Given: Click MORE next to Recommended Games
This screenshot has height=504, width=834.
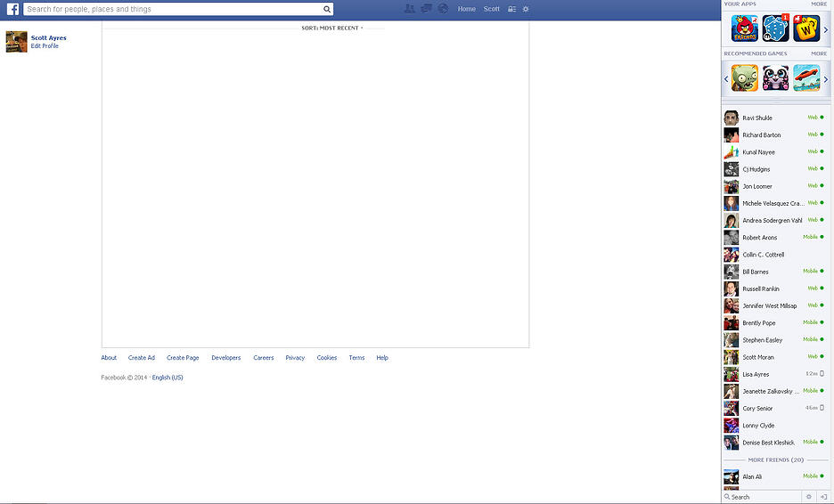Looking at the screenshot, I should click(x=819, y=53).
